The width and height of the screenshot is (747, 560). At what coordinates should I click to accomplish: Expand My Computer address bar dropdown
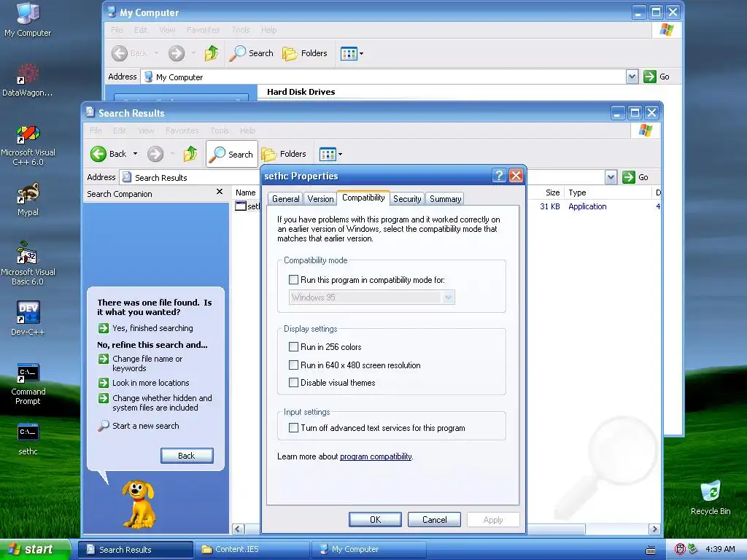632,77
